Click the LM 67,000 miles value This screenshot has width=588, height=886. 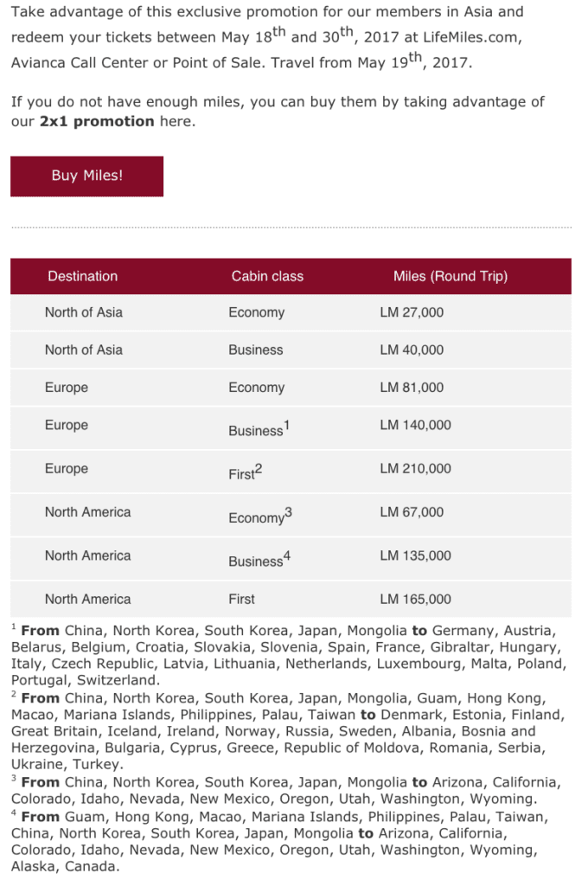(412, 512)
